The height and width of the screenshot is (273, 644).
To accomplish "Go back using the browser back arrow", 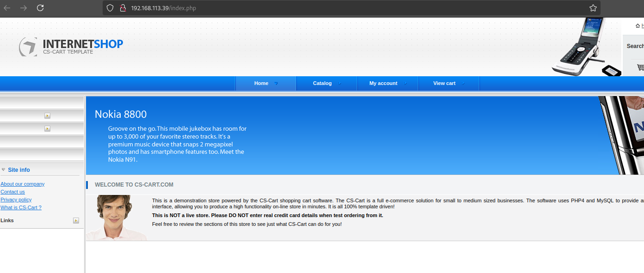I will click(x=7, y=8).
